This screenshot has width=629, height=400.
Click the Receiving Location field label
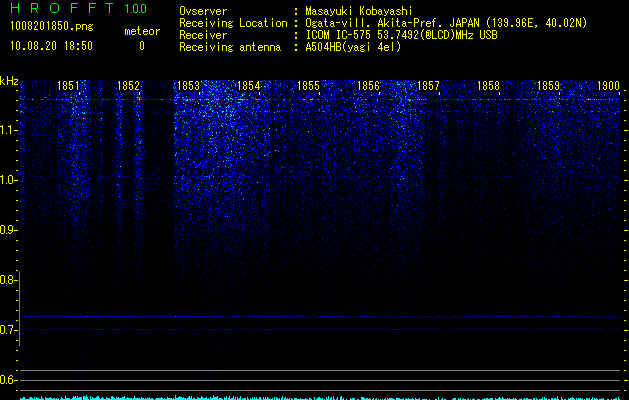pos(233,23)
